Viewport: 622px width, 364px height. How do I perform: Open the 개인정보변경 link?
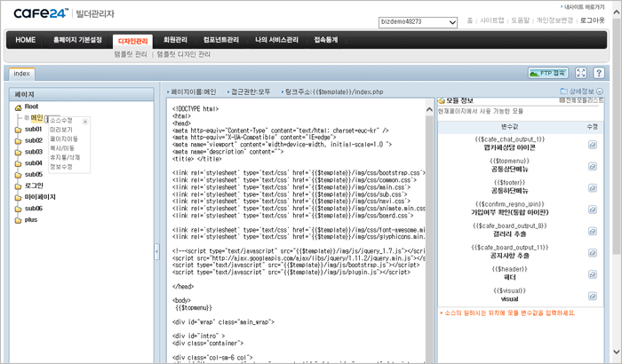coord(554,20)
